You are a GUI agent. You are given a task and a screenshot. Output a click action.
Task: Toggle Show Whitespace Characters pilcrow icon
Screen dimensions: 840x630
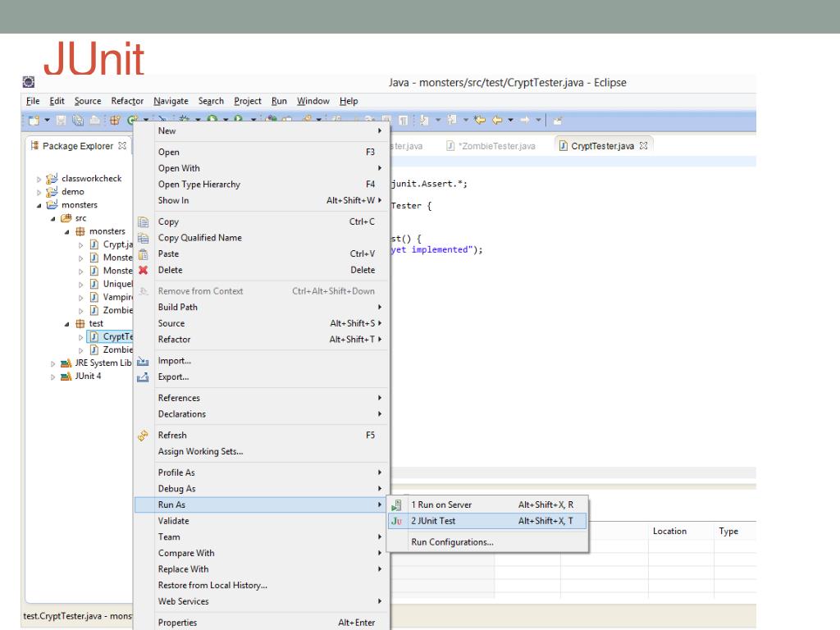404,121
